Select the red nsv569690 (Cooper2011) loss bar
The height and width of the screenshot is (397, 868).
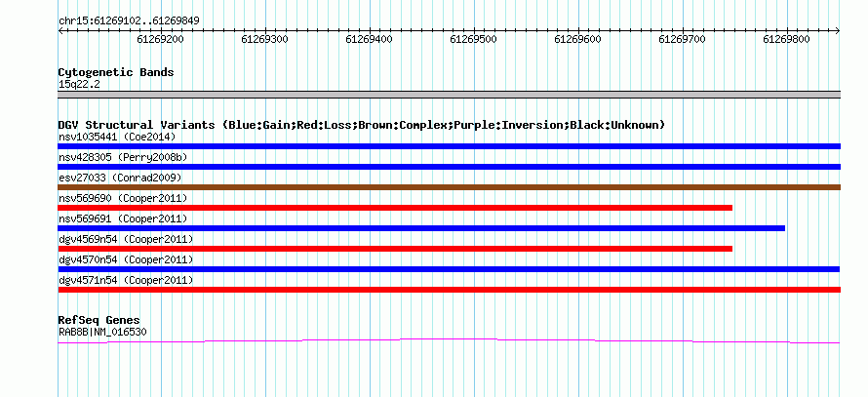(x=395, y=208)
